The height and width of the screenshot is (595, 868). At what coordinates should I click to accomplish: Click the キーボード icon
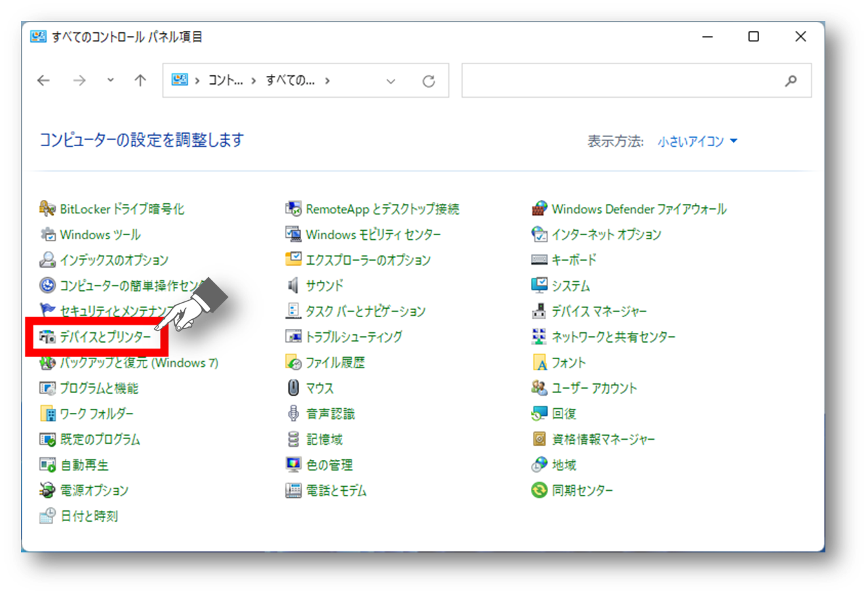(x=539, y=260)
